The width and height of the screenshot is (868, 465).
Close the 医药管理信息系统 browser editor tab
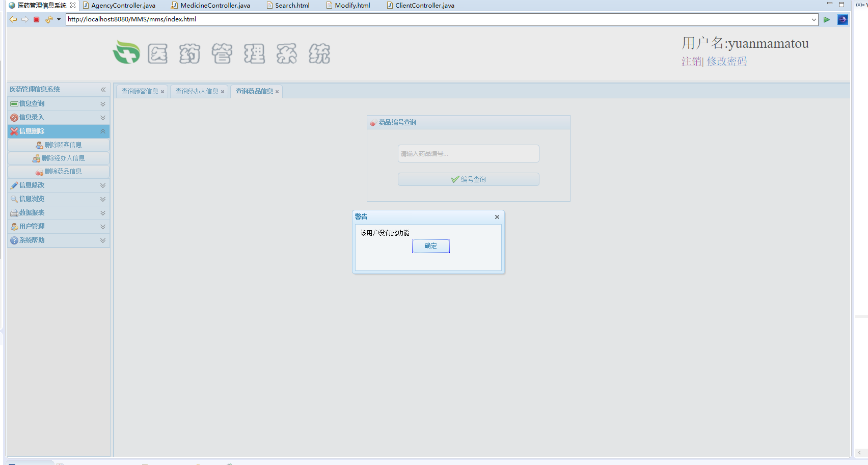point(73,5)
